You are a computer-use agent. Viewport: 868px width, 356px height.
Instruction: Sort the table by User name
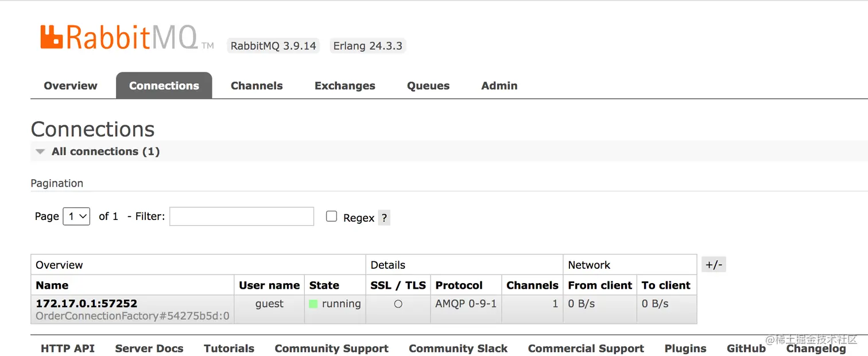[x=269, y=285]
